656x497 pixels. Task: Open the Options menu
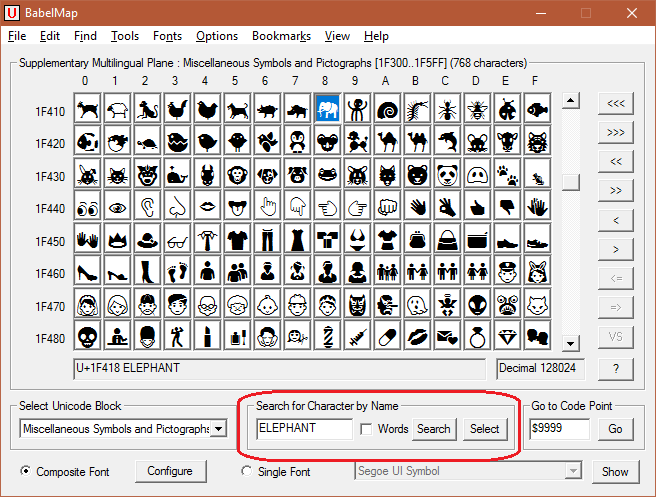tap(217, 36)
